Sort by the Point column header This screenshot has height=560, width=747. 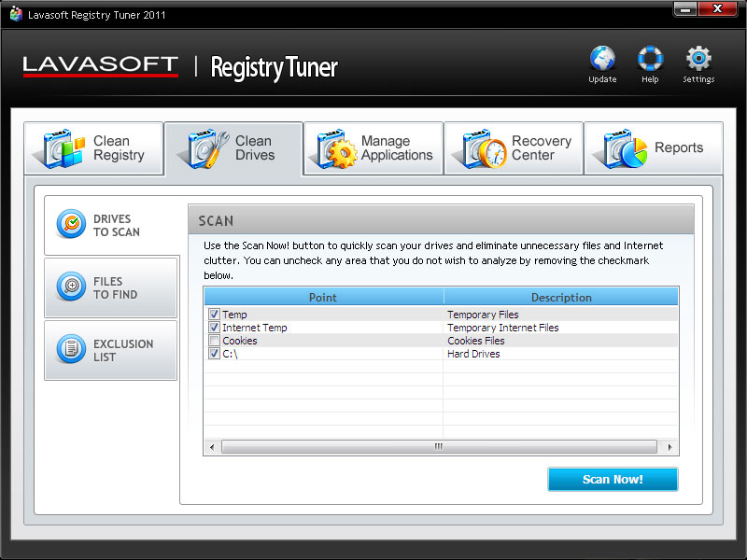coord(323,297)
